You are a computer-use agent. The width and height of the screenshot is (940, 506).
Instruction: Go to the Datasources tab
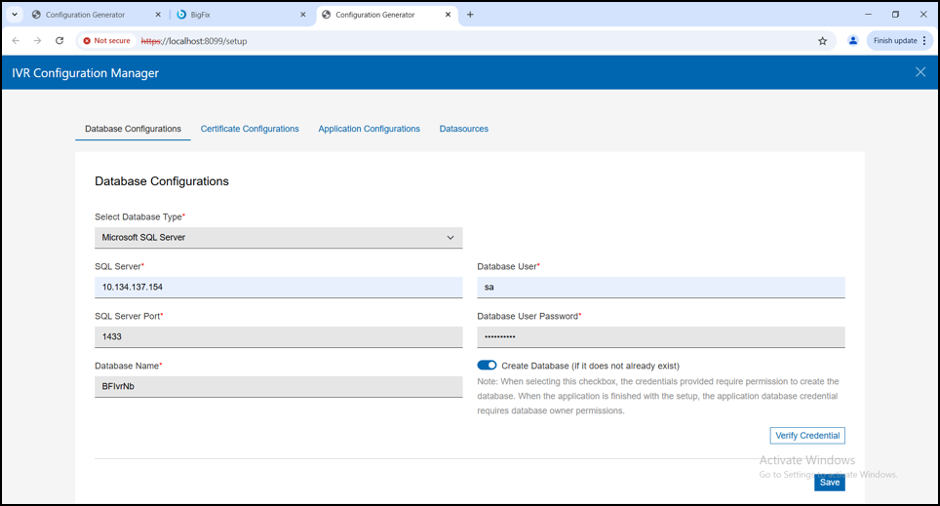coord(464,129)
